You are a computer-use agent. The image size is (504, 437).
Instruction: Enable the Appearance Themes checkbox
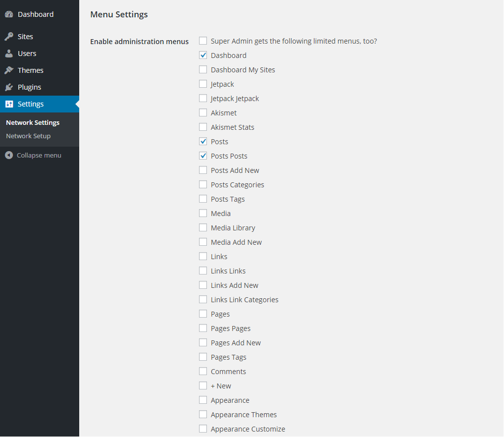tap(203, 414)
